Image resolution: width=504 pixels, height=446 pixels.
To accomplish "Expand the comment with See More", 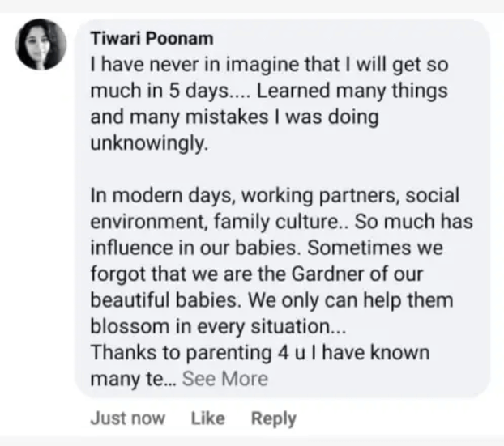I will click(224, 378).
